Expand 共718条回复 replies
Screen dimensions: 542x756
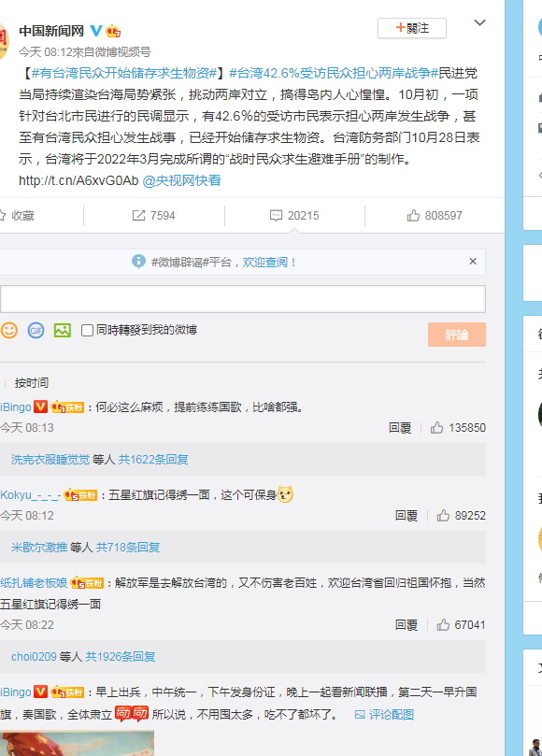tap(128, 548)
